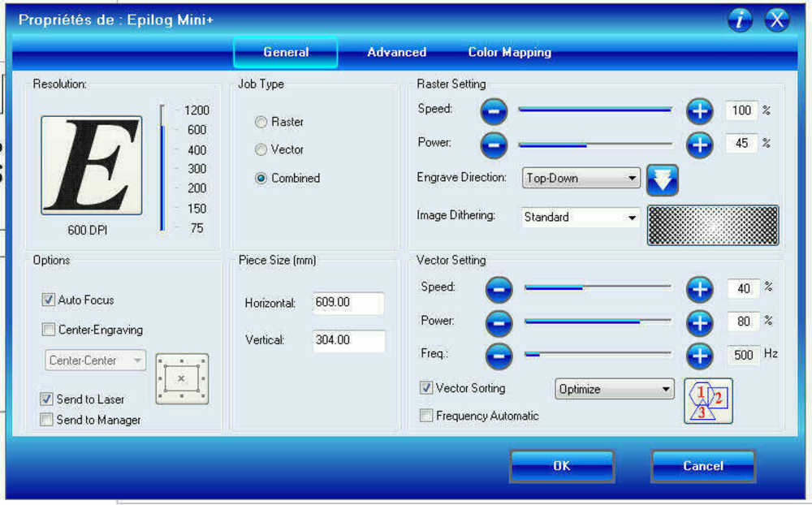Decrease Vector Freq with minus button
The width and height of the screenshot is (812, 505).
pos(499,356)
